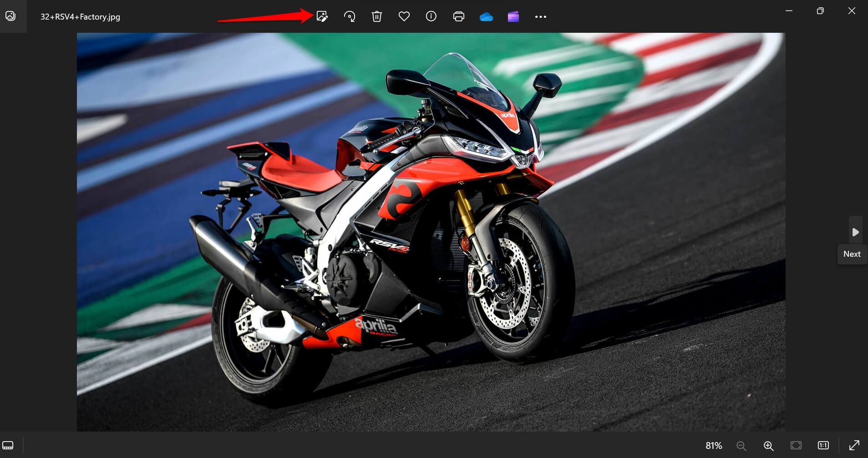The width and height of the screenshot is (868, 458).
Task: Zoom out with the minus magnifier
Action: point(741,446)
